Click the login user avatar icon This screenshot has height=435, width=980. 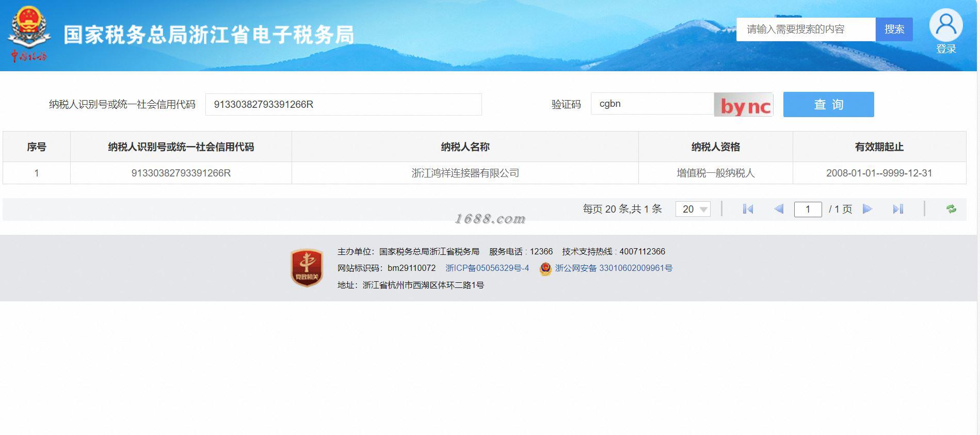pos(946,25)
